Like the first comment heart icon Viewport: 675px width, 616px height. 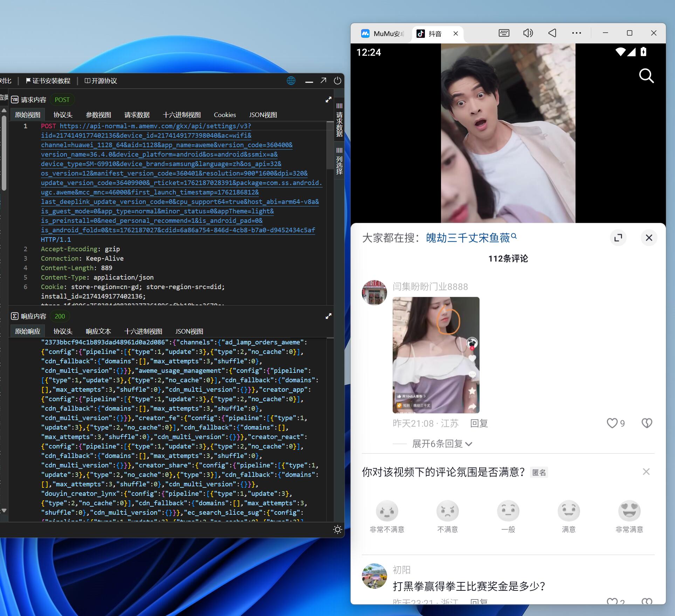612,423
